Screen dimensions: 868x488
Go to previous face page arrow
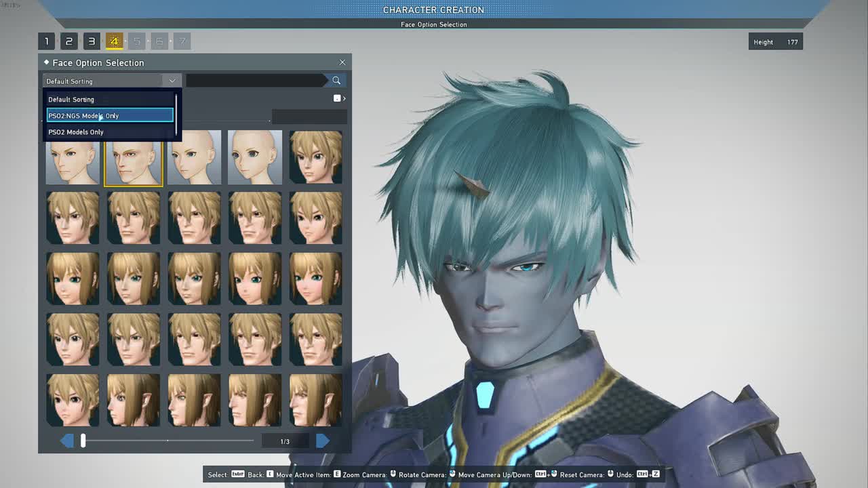click(67, 441)
